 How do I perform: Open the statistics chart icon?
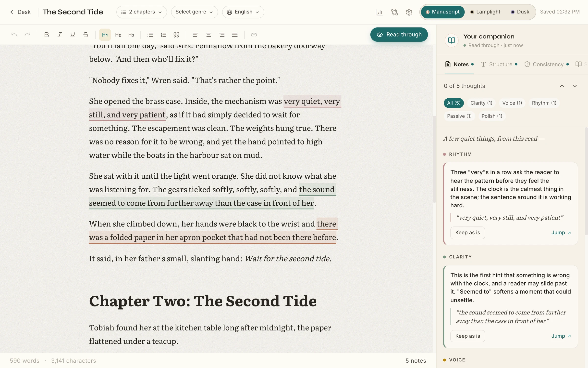tap(380, 12)
